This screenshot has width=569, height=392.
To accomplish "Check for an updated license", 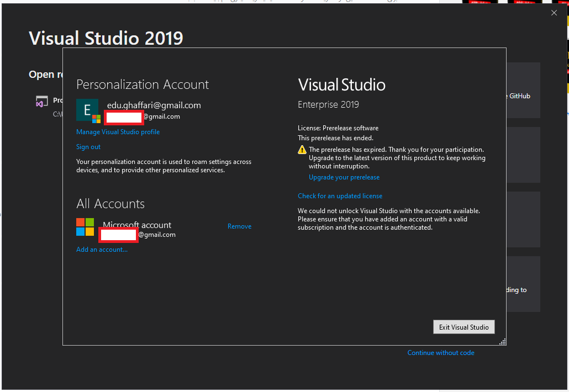I will pyautogui.click(x=340, y=196).
